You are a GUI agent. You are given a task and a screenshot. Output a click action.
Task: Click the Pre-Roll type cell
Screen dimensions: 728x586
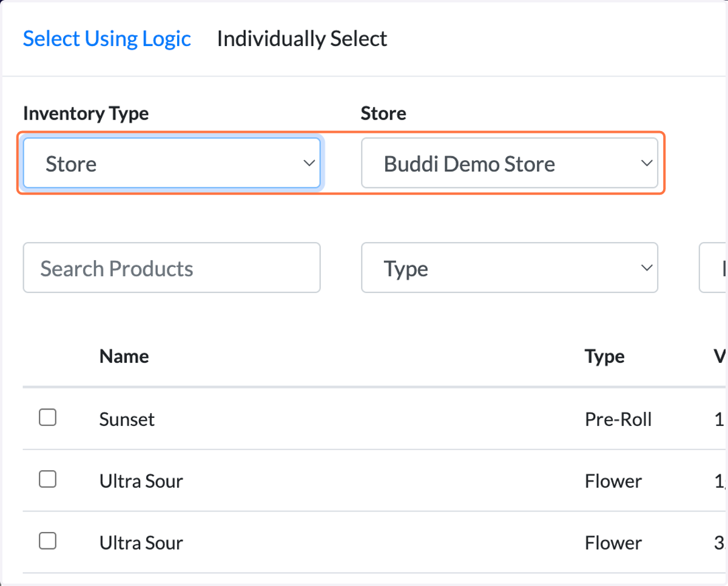point(618,419)
